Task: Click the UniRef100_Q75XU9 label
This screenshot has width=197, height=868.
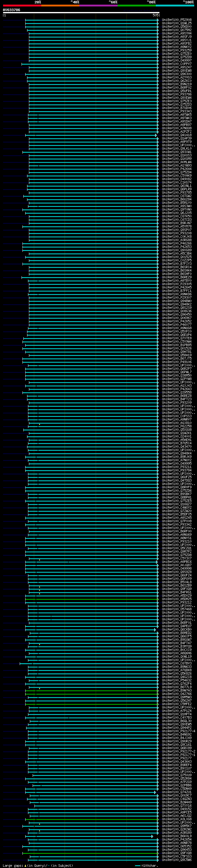Action: [x=176, y=775]
